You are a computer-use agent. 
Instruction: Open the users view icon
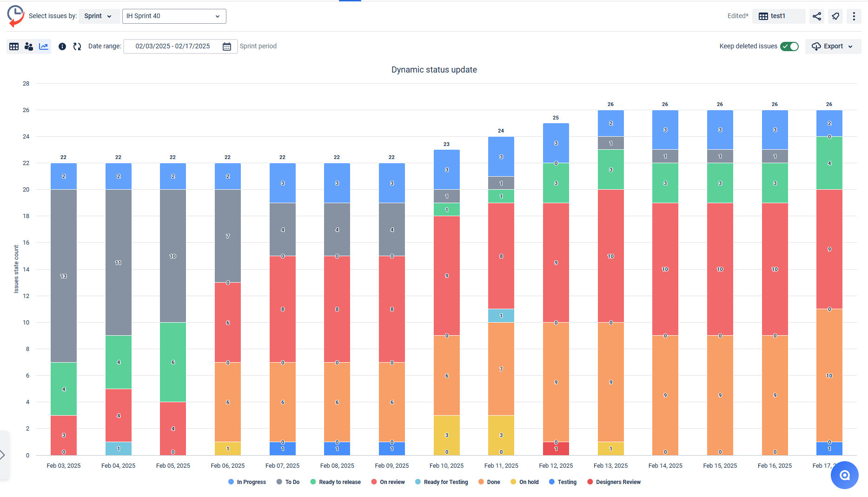[29, 46]
